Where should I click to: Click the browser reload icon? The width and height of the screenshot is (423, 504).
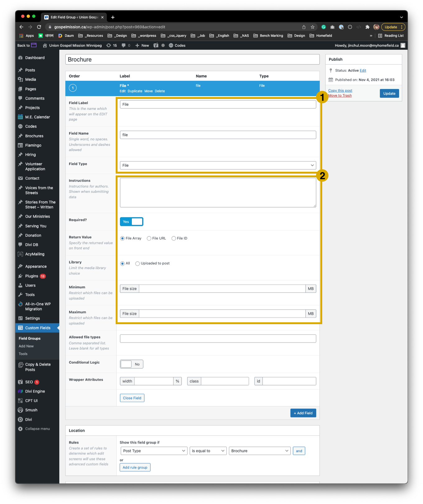pos(39,27)
